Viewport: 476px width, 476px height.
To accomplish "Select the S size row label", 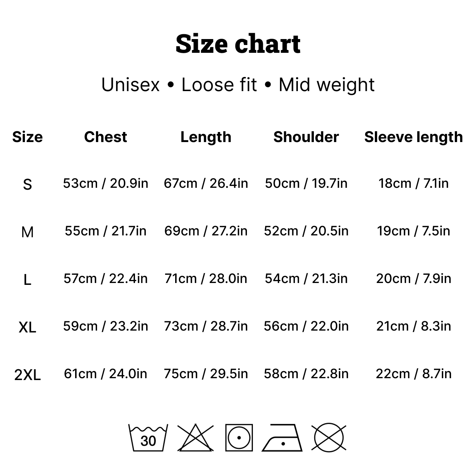I will click(28, 184).
